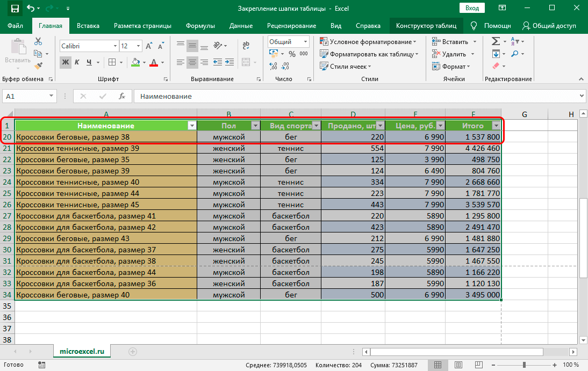The height and width of the screenshot is (371, 588).
Task: Toggle italic formatting (К)
Action: 77,62
